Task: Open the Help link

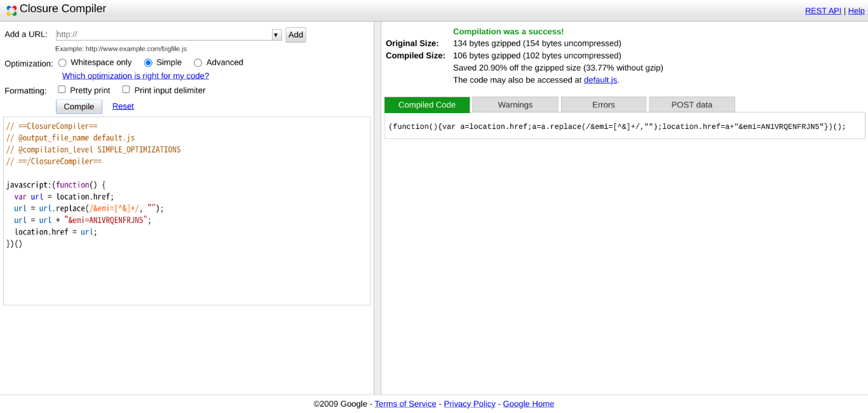Action: (x=857, y=11)
